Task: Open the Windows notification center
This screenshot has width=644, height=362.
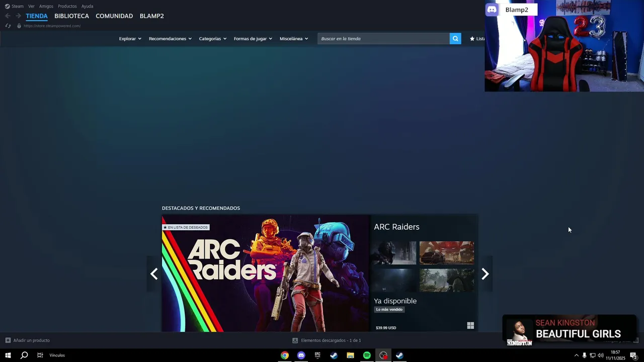Action: coord(633,355)
